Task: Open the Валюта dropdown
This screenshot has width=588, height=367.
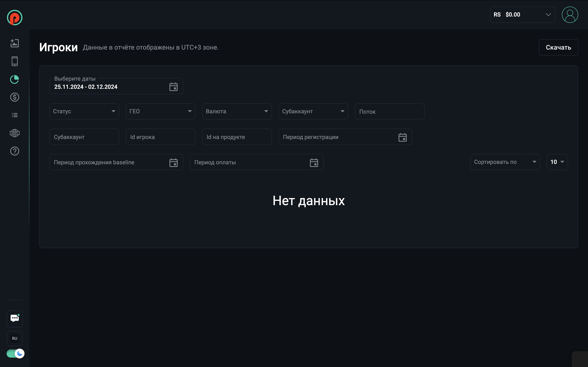Action: click(237, 111)
